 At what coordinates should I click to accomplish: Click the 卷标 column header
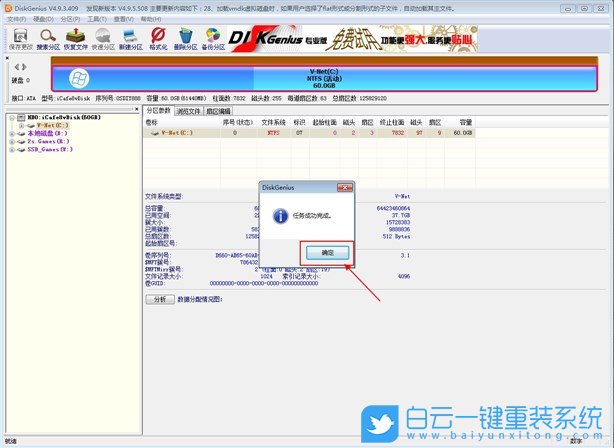tap(152, 123)
